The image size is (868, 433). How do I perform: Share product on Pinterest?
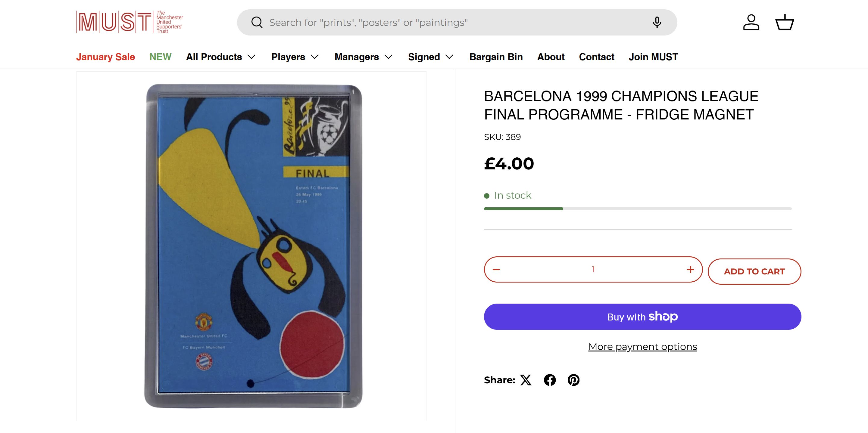pos(573,380)
